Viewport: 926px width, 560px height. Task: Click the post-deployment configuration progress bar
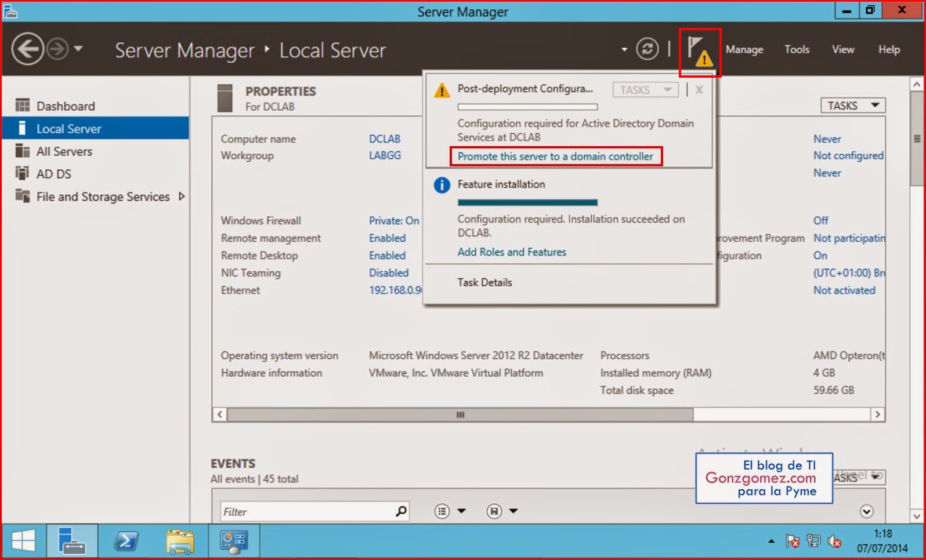click(527, 107)
